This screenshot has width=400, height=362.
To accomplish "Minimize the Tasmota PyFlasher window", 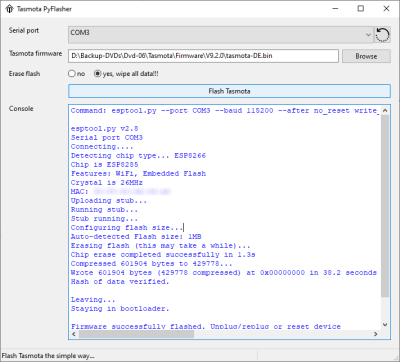I will click(336, 9).
